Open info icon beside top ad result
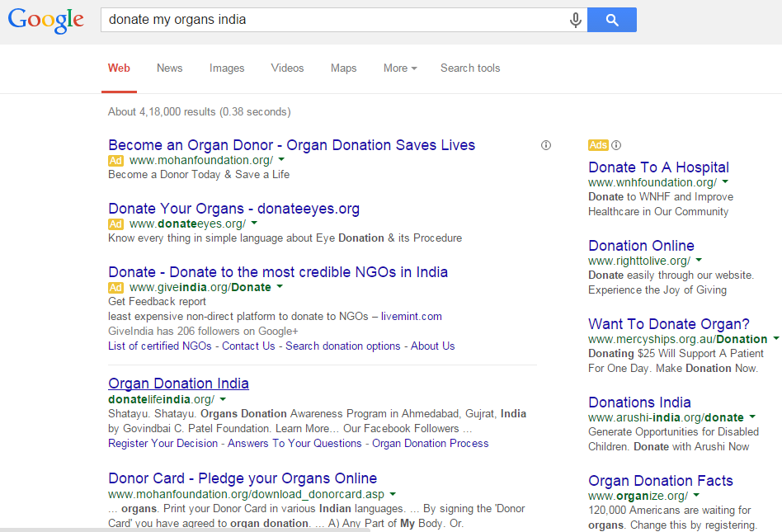The image size is (782, 532). point(546,145)
